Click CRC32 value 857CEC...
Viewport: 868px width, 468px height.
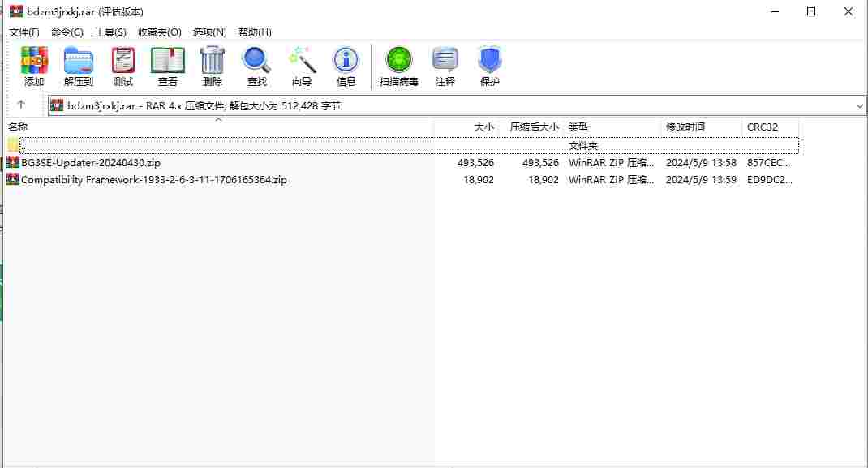click(x=768, y=163)
